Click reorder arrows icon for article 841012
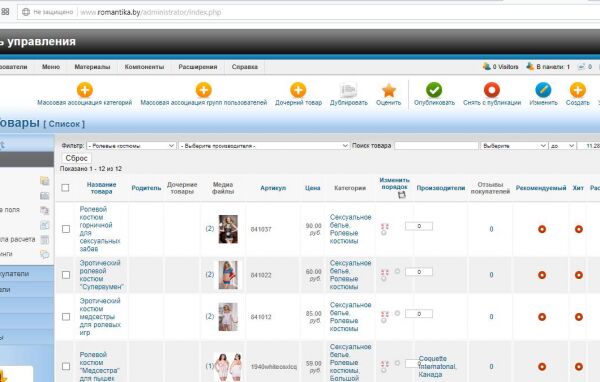 click(x=385, y=314)
